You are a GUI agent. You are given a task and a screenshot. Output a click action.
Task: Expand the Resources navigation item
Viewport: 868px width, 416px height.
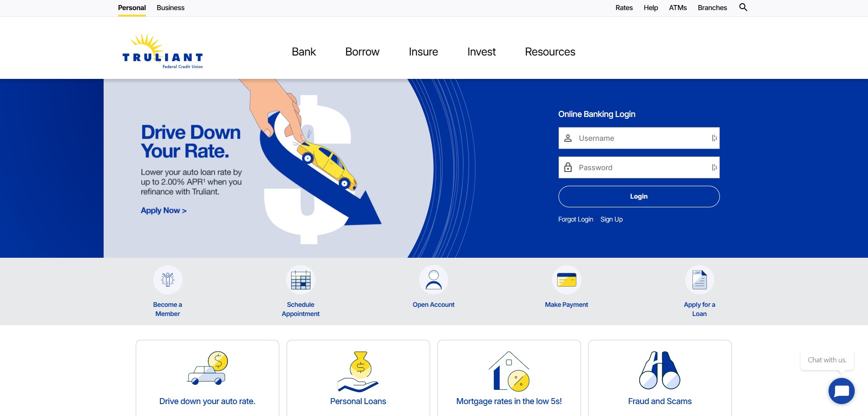click(550, 51)
